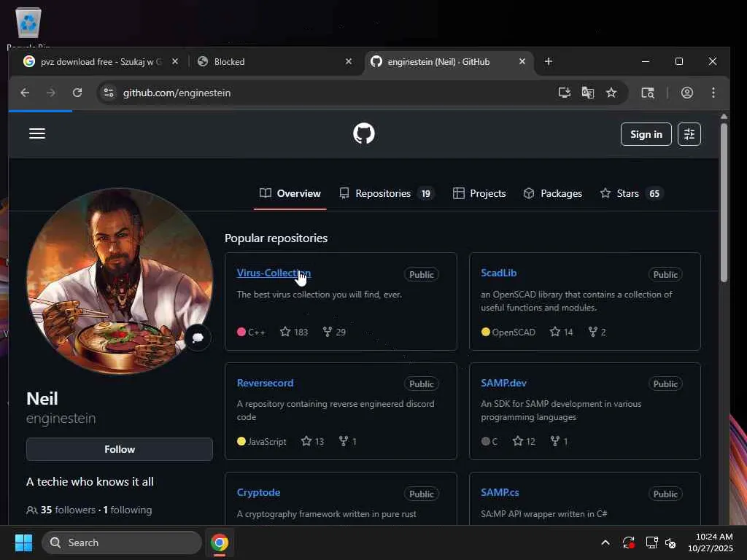Viewport: 747px width, 560px height.
Task: Open the ScadLib repository link
Action: tap(499, 273)
